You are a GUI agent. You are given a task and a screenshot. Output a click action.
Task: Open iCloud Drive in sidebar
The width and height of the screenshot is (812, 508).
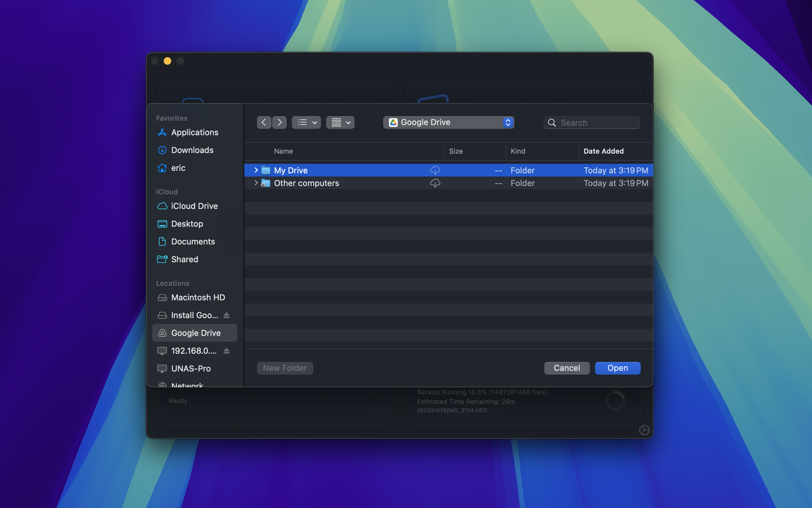195,206
